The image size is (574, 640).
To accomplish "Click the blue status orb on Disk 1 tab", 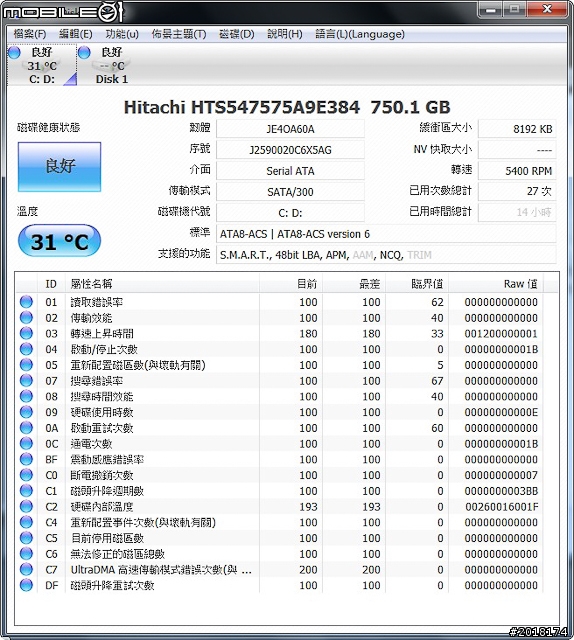I will point(84,52).
